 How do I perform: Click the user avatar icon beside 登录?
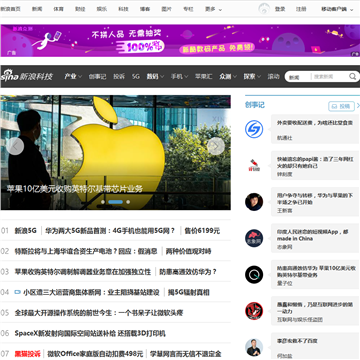point(264,9)
